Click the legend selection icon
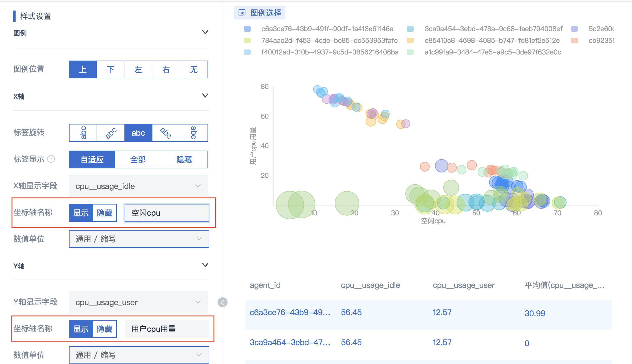632x364 pixels. (x=242, y=13)
